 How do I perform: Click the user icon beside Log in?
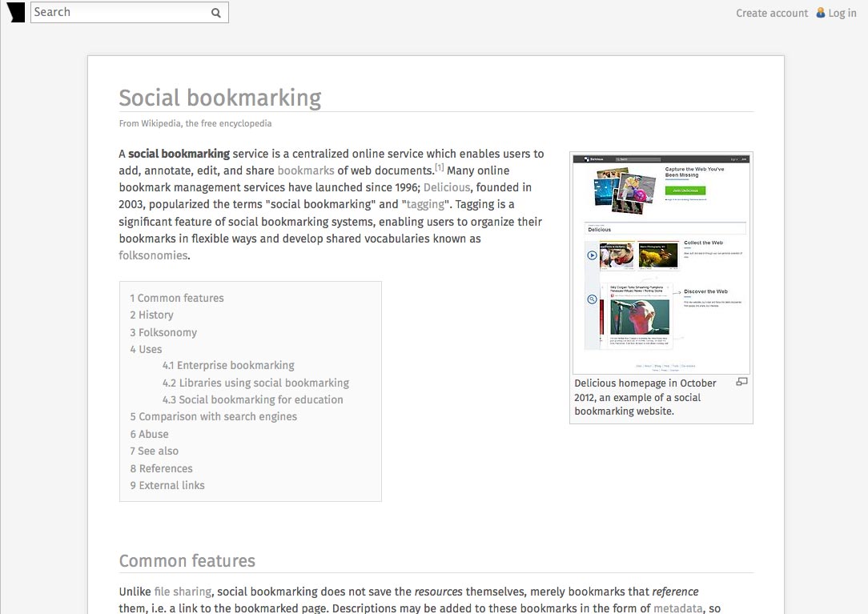[x=821, y=13]
